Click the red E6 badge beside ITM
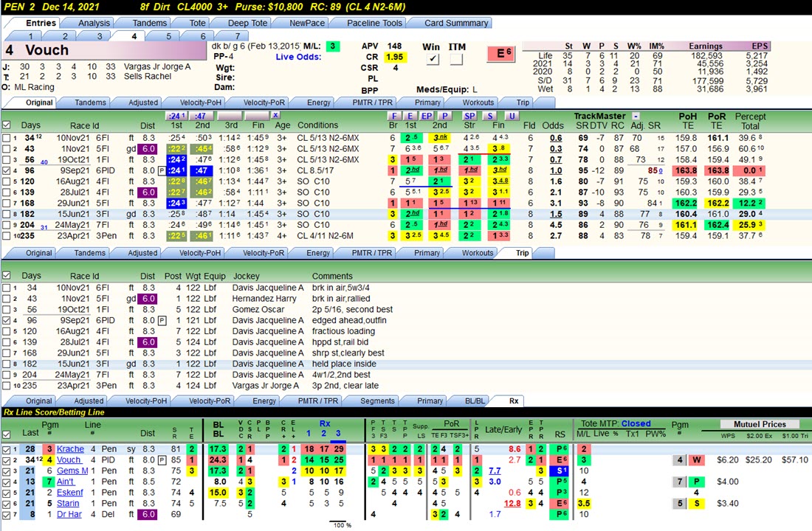Screen dimensions: 812x531 click(x=502, y=53)
